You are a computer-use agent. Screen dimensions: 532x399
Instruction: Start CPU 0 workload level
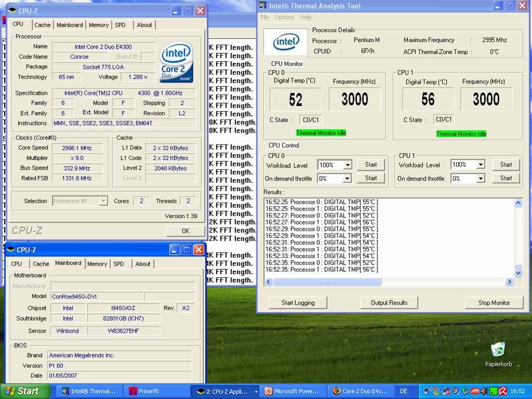coord(371,165)
